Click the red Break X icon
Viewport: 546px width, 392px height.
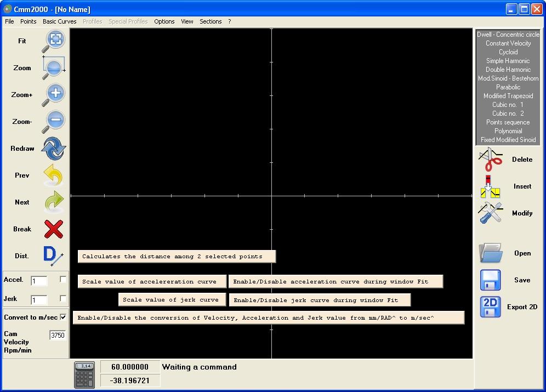point(54,229)
